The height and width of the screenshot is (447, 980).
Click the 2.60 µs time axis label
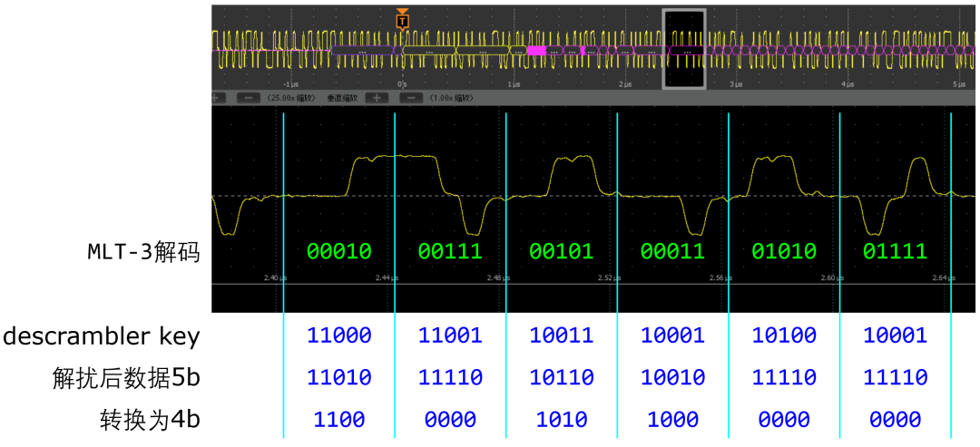point(832,277)
